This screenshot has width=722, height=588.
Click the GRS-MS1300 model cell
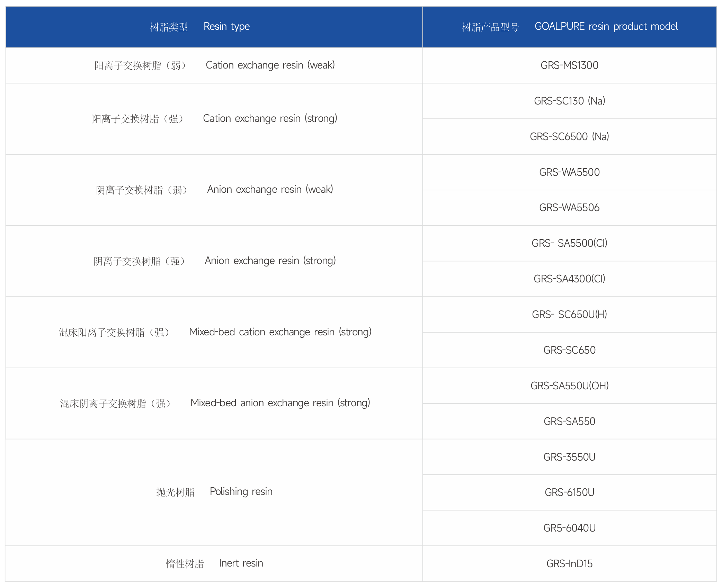(x=570, y=65)
